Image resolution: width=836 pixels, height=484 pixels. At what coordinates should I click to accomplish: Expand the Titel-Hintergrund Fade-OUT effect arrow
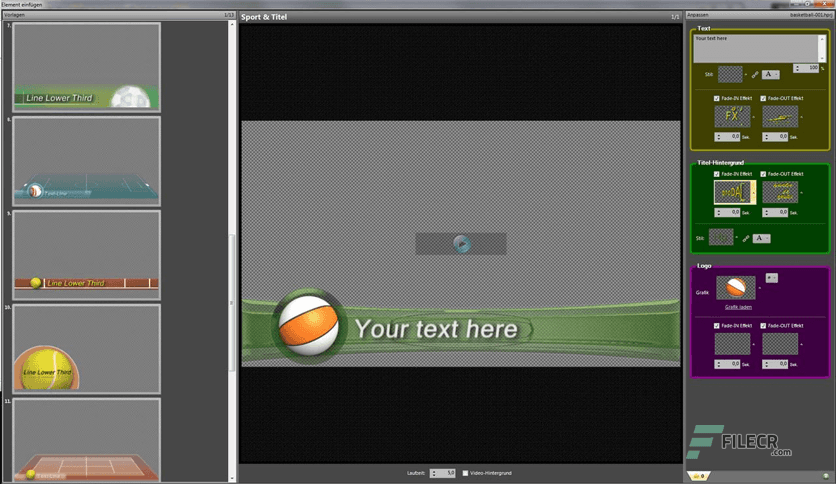coord(801,192)
